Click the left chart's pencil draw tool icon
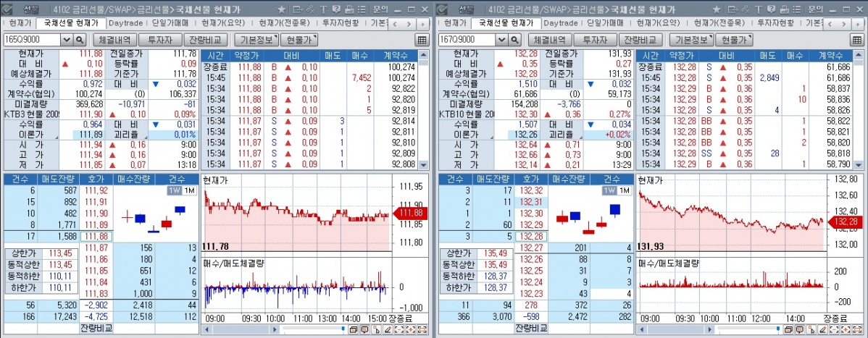Image resolution: width=868 pixels, height=338 pixels. pos(388,330)
